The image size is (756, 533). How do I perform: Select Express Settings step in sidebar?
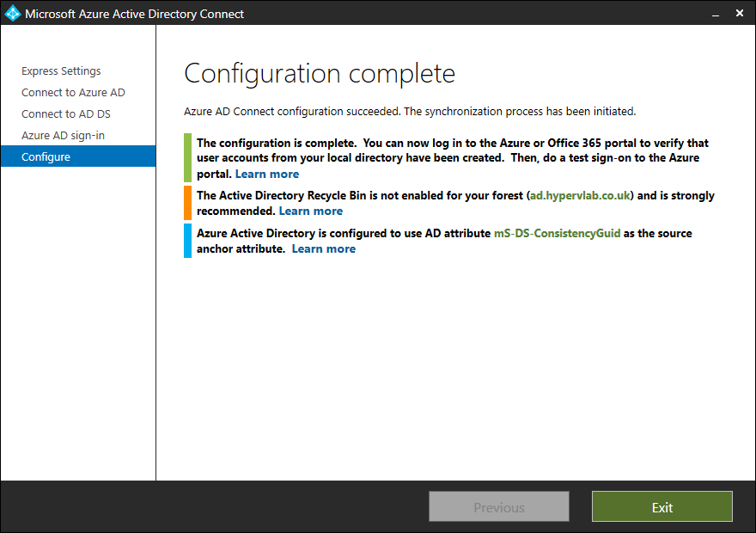pyautogui.click(x=61, y=70)
